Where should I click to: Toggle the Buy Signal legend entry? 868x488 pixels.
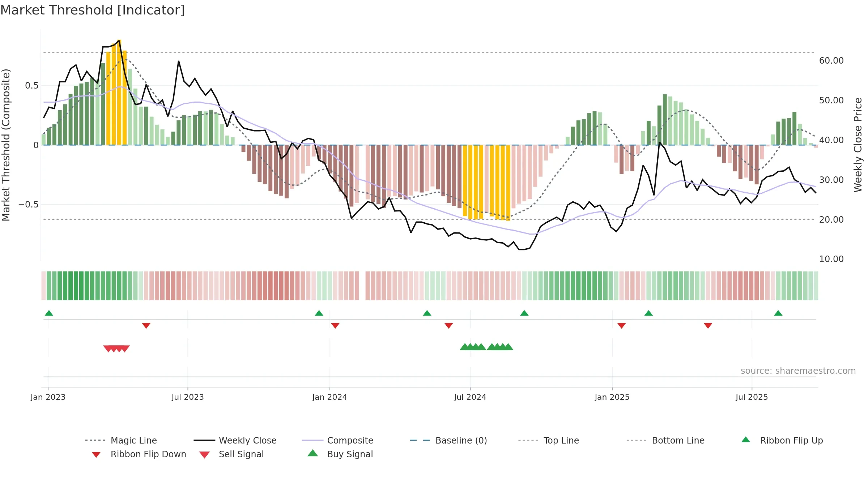[x=340, y=454]
